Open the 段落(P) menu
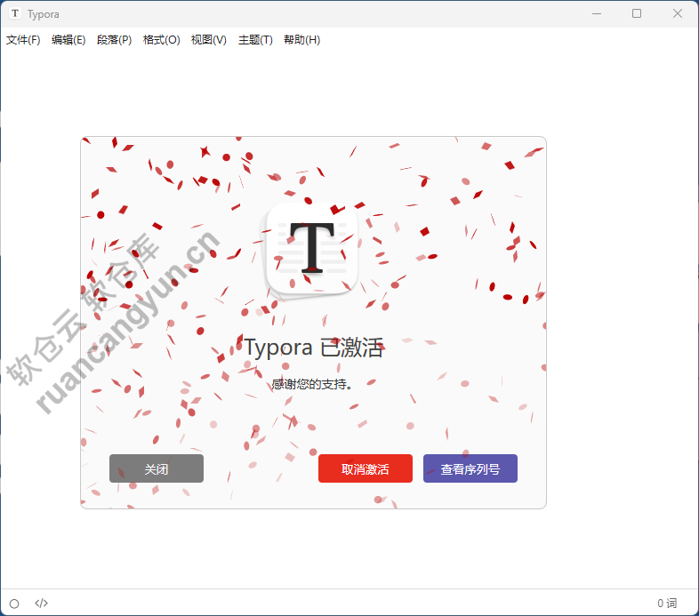Viewport: 699px width, 616px height. click(x=114, y=40)
